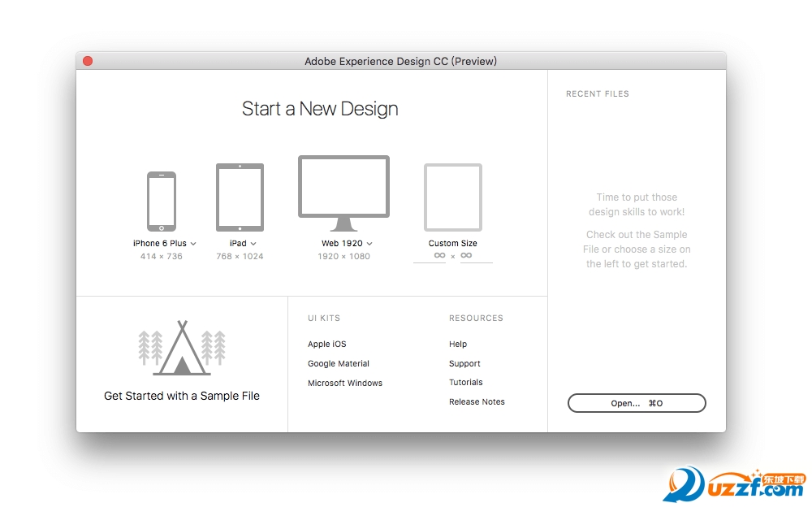
Task: Expand the iPad size dropdown arrow
Action: [253, 244]
